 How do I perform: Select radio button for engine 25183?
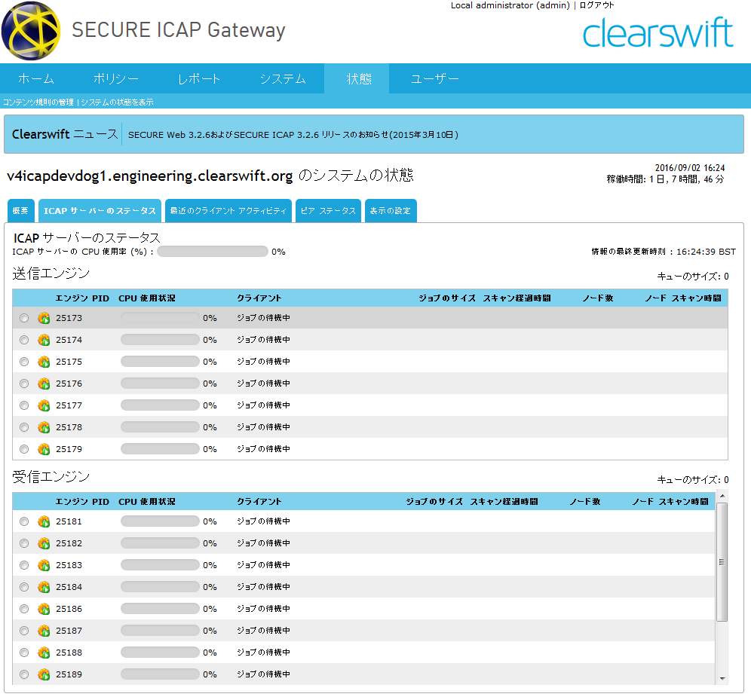pos(24,565)
